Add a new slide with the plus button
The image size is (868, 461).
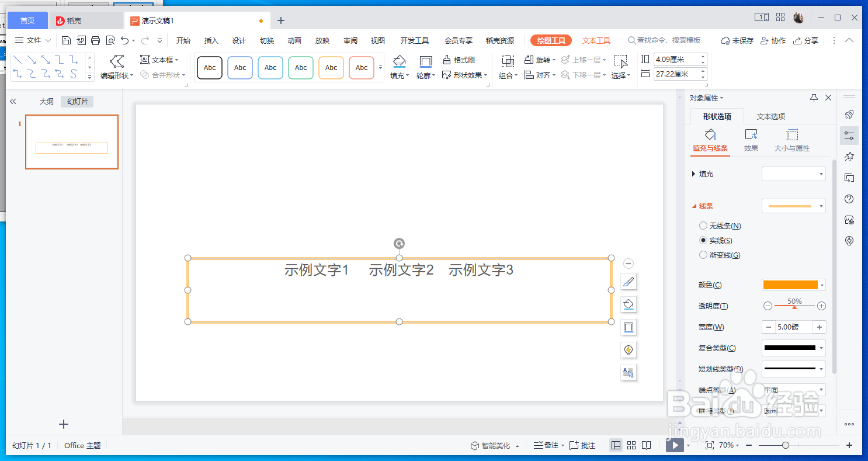(x=63, y=424)
